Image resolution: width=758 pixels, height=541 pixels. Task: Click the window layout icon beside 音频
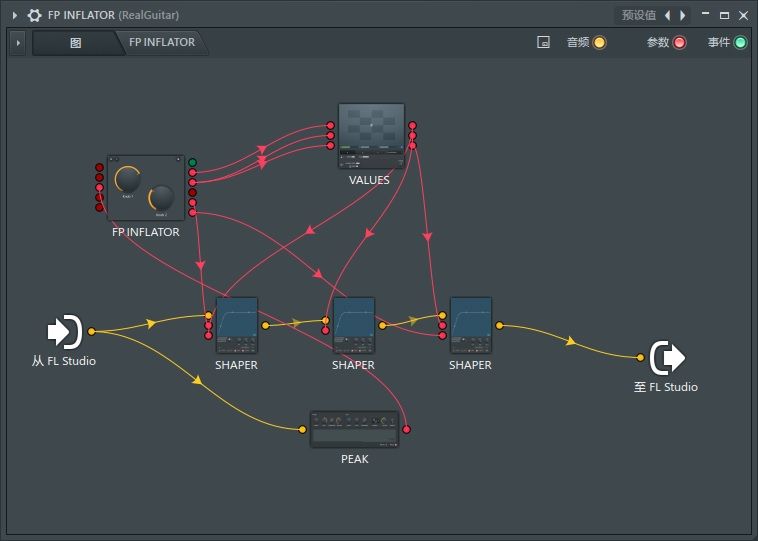pyautogui.click(x=543, y=43)
